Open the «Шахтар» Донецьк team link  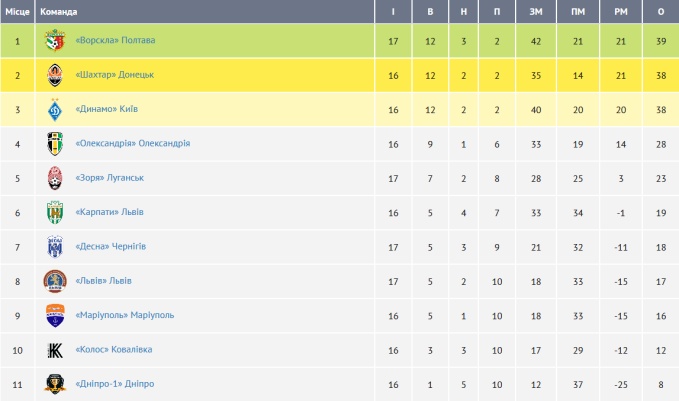point(114,75)
